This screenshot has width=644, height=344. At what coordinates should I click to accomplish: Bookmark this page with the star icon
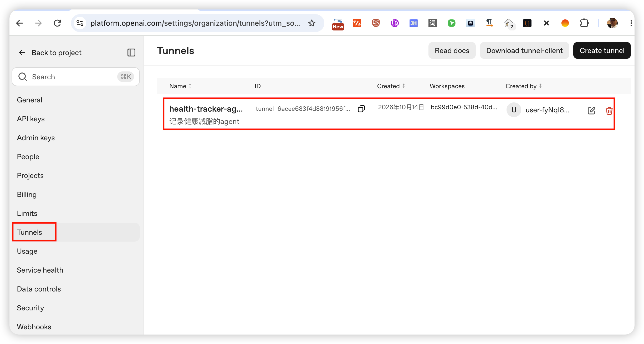[x=312, y=23]
